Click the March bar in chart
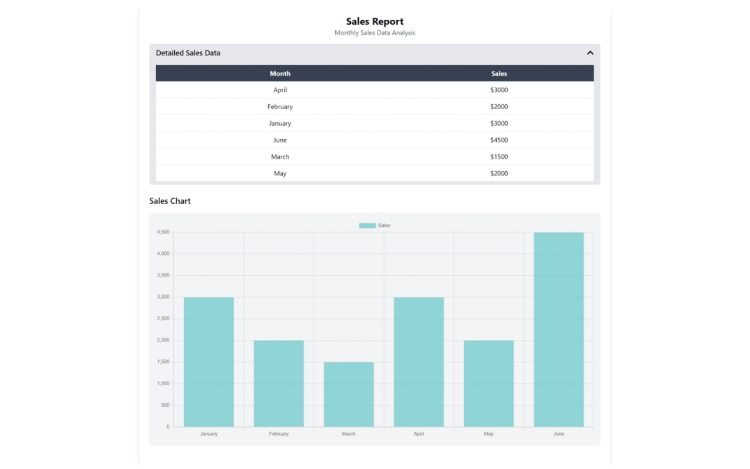This screenshot has width=750, height=469. (349, 394)
